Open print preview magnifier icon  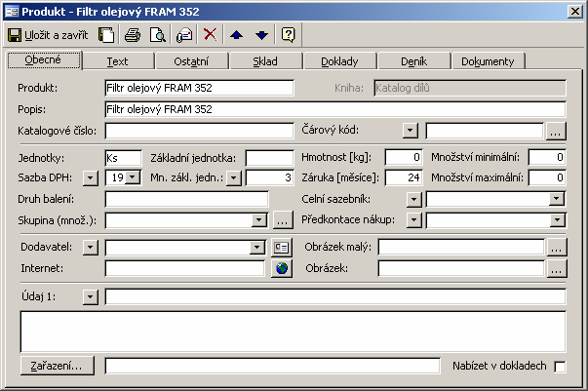(x=158, y=35)
